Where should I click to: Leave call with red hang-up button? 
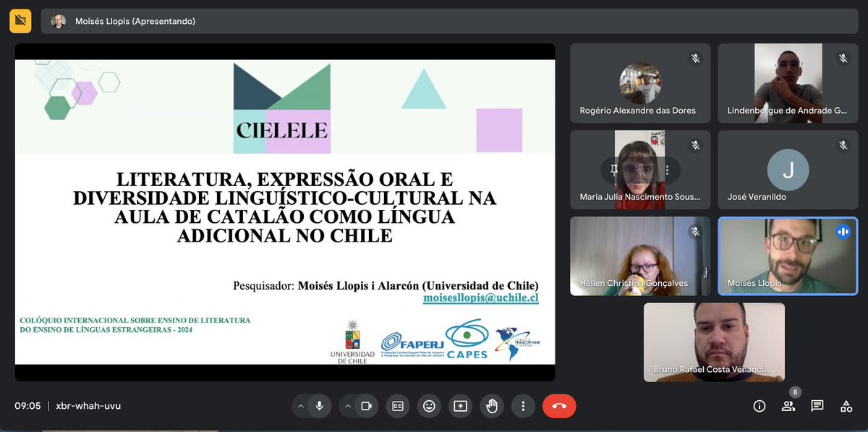[x=559, y=406]
